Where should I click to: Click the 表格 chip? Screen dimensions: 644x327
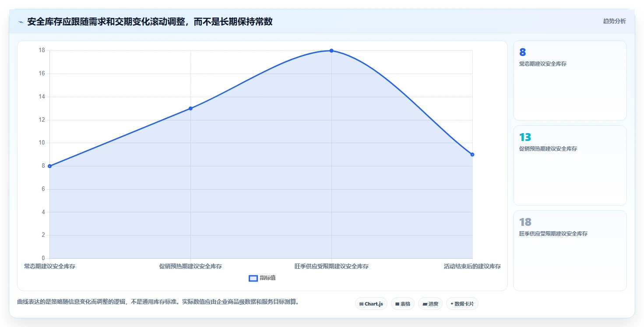coord(403,304)
